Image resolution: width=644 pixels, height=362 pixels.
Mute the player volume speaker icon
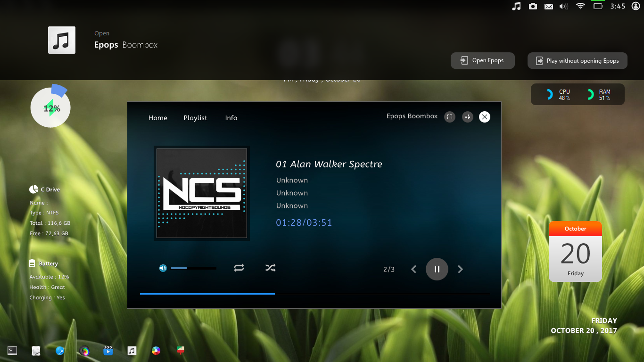point(163,268)
